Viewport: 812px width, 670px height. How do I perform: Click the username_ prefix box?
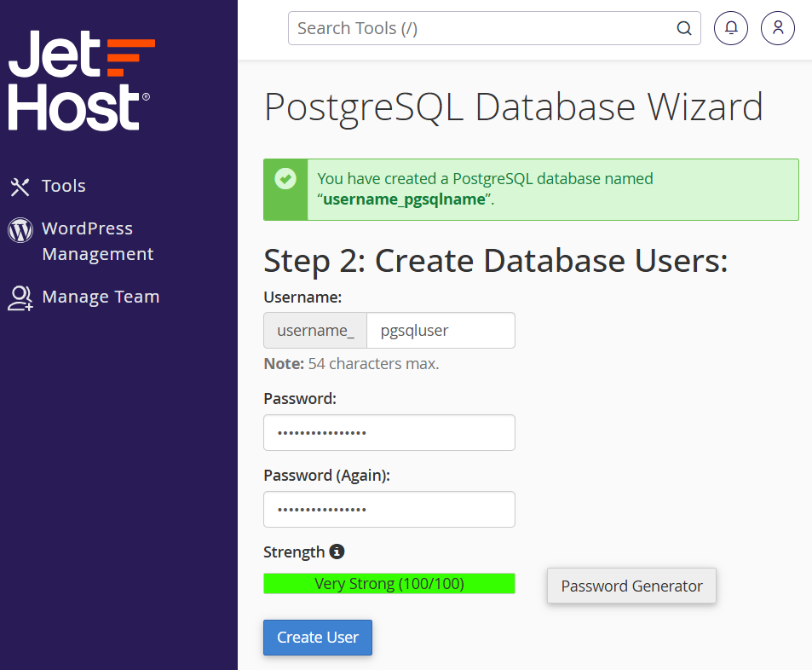point(315,330)
